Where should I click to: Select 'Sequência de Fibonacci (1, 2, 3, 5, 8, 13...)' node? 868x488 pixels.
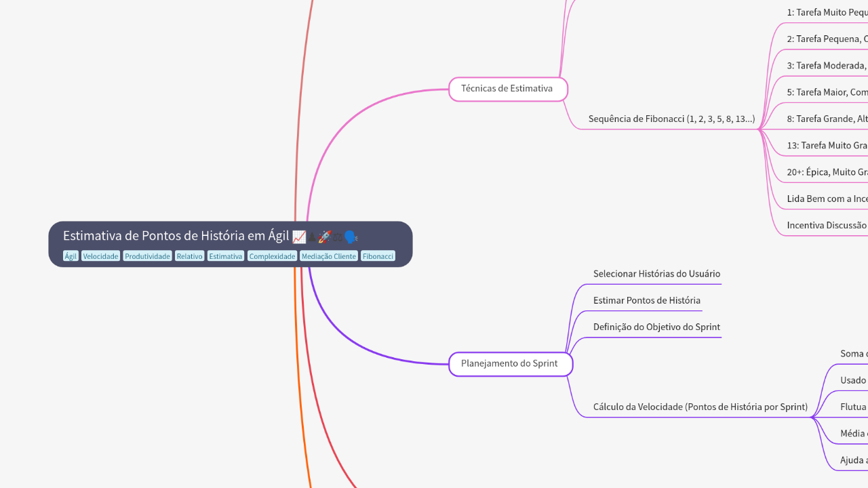point(671,119)
